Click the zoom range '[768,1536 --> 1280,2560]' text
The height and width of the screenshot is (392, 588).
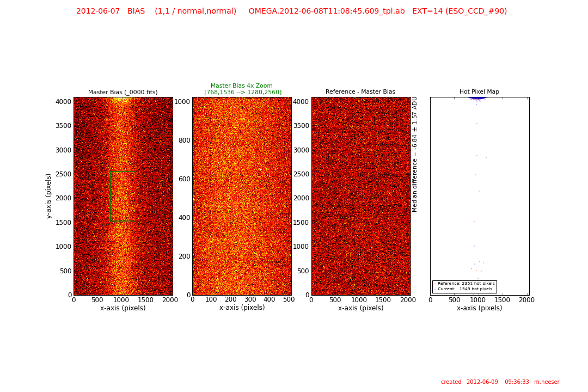[243, 92]
